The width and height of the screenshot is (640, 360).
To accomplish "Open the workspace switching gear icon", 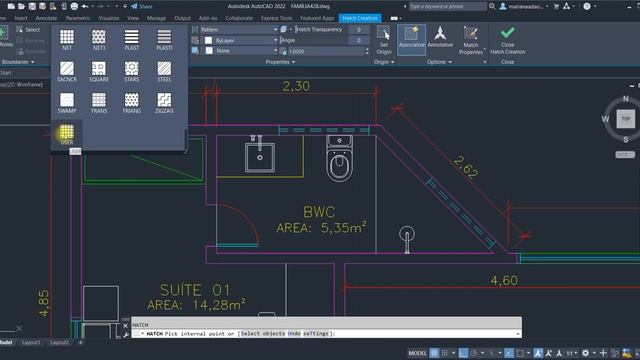I will point(585,353).
